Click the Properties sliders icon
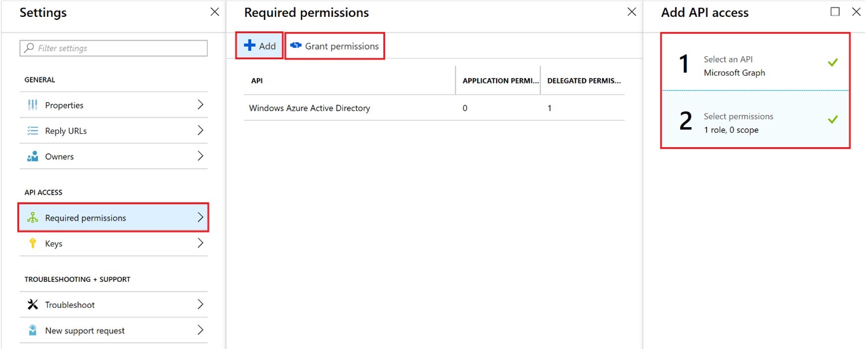This screenshot has width=868, height=349. pyautogui.click(x=33, y=105)
